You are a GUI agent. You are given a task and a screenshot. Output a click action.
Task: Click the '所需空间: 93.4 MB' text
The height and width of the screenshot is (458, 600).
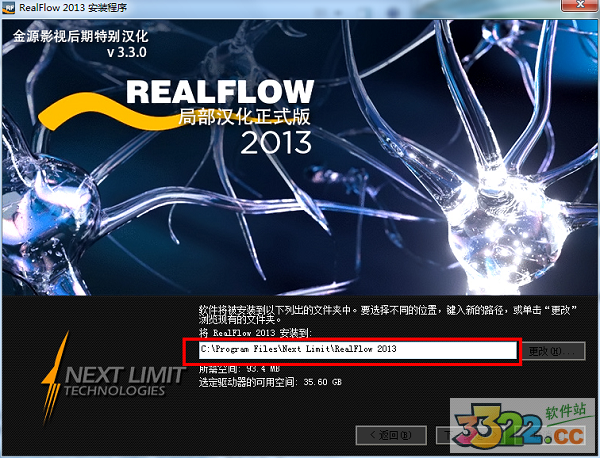[x=240, y=369]
